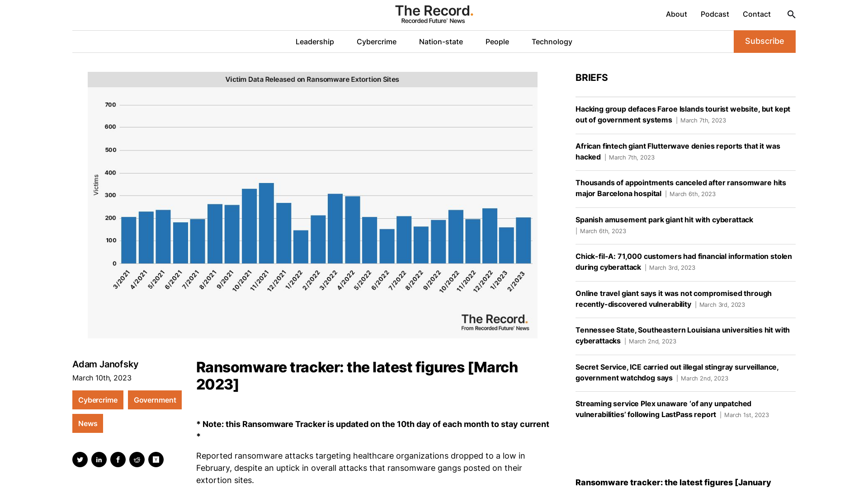
Task: Expand the People nav section
Action: click(x=496, y=42)
